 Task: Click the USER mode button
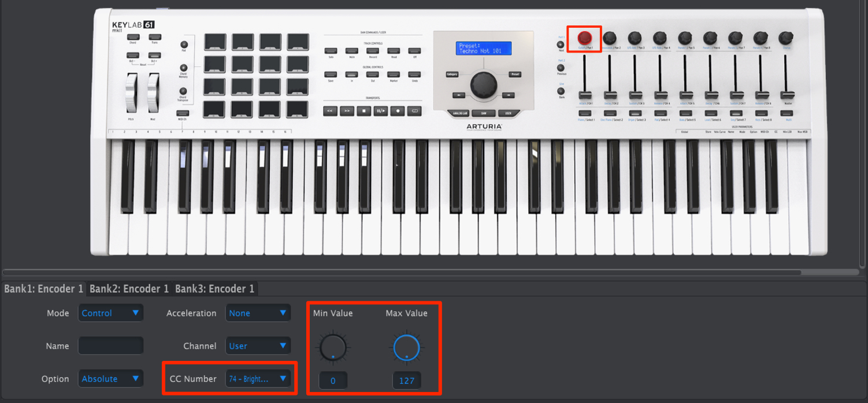(x=509, y=113)
